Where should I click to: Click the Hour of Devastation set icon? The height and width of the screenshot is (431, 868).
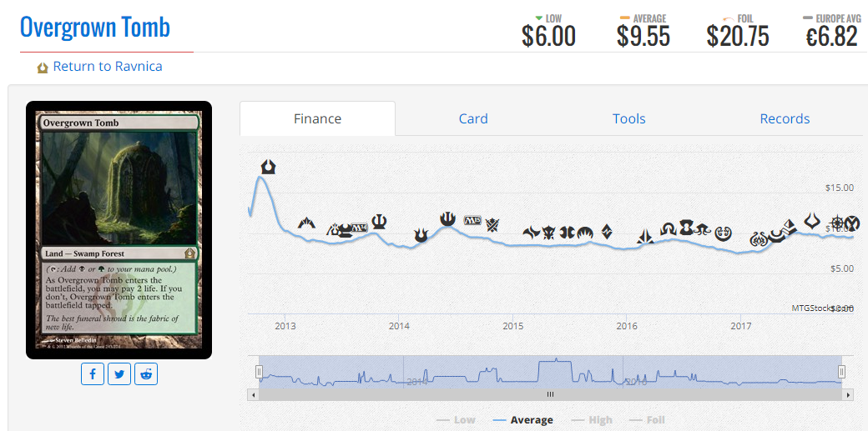[812, 221]
